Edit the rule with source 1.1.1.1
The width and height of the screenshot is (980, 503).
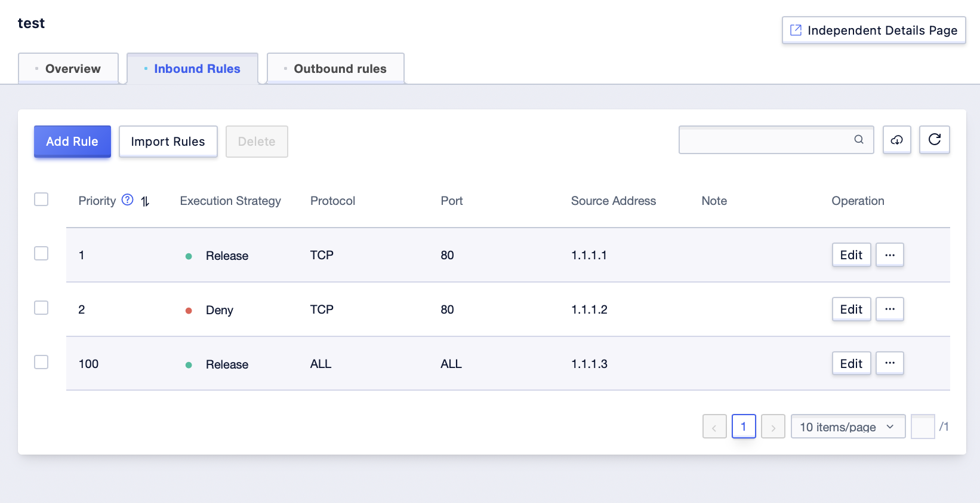(x=851, y=255)
